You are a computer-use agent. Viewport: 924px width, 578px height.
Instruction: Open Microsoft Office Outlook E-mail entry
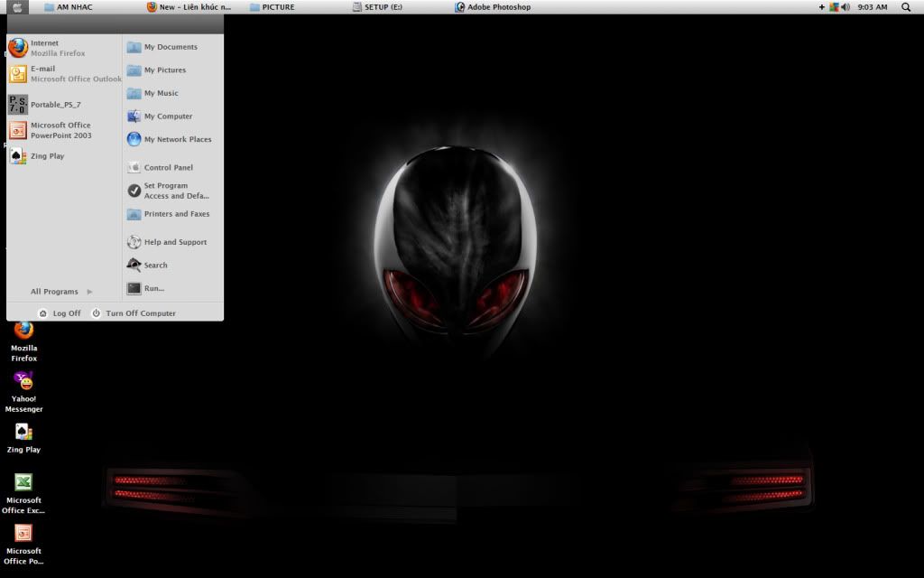point(64,74)
